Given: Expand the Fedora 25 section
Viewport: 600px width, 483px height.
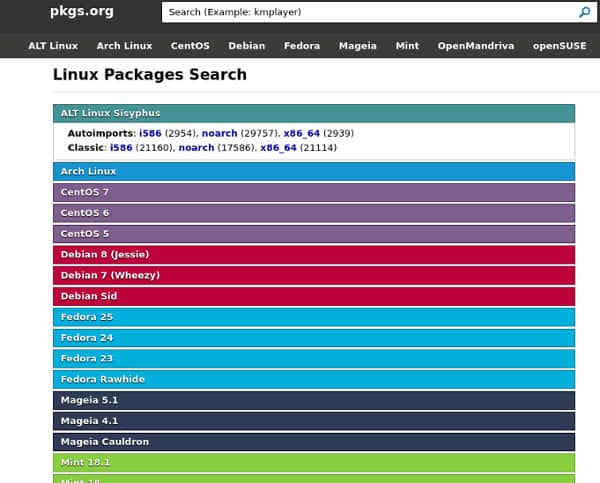Looking at the screenshot, I should (x=314, y=317).
